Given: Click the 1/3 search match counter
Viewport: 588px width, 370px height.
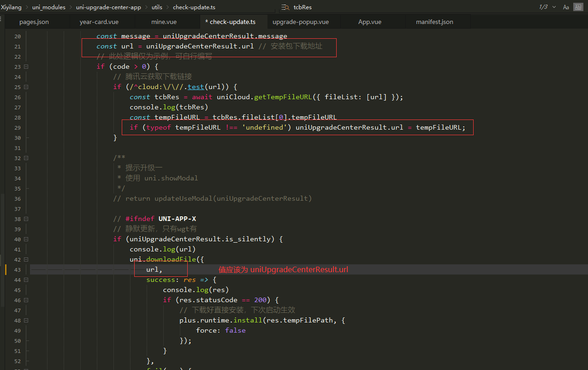Looking at the screenshot, I should pos(543,7).
